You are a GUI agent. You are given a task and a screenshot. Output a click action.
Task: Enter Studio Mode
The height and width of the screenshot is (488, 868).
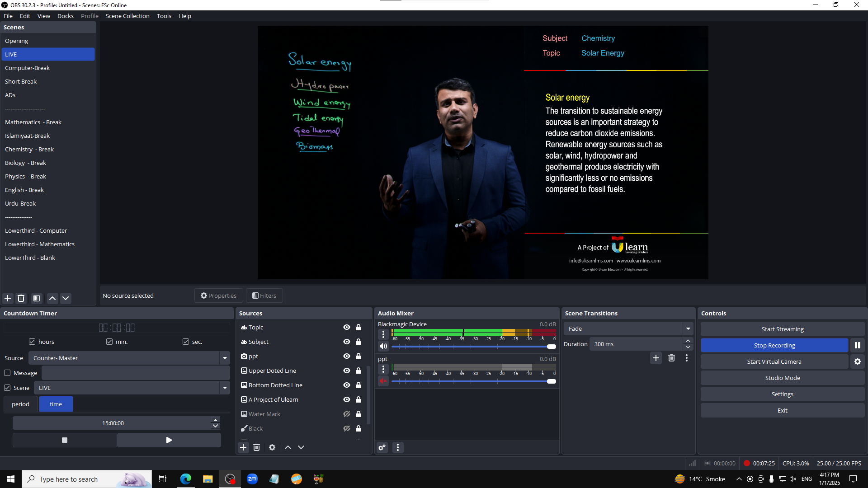(x=783, y=378)
